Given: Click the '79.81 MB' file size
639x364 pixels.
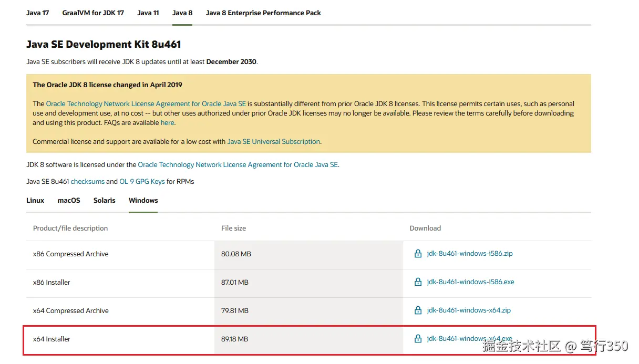Looking at the screenshot, I should point(235,311).
